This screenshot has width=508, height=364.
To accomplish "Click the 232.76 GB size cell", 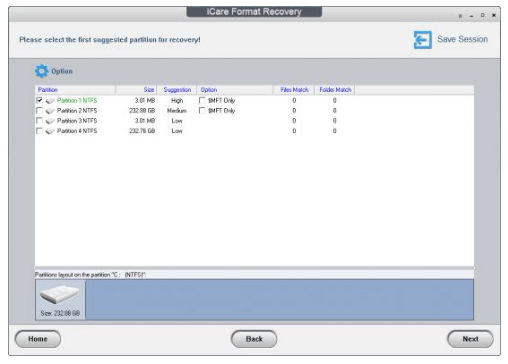I will [142, 131].
